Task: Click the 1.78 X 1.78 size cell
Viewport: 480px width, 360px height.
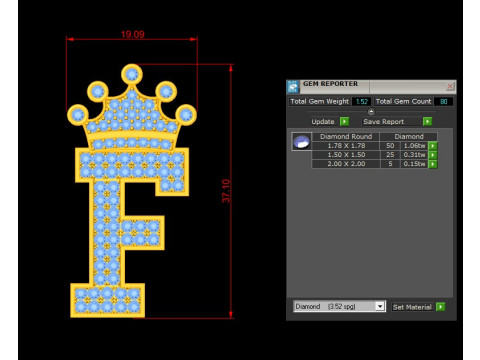Action: coord(346,146)
